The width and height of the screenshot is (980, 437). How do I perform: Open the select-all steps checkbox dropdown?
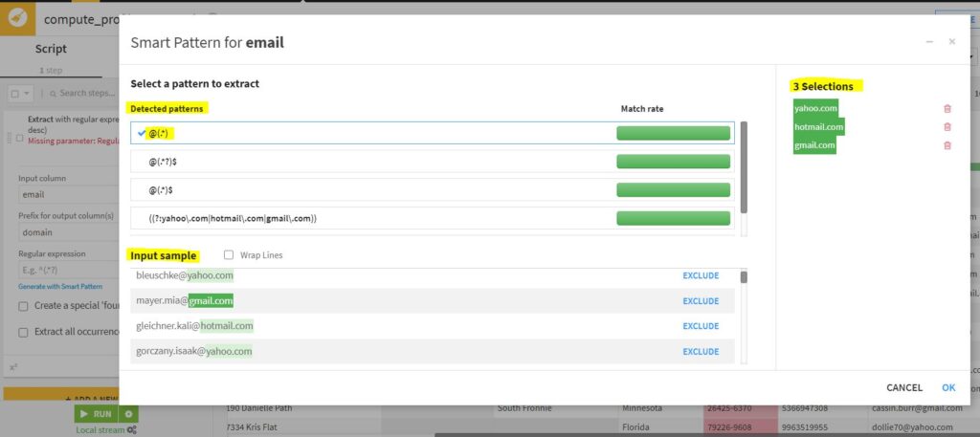click(x=20, y=94)
